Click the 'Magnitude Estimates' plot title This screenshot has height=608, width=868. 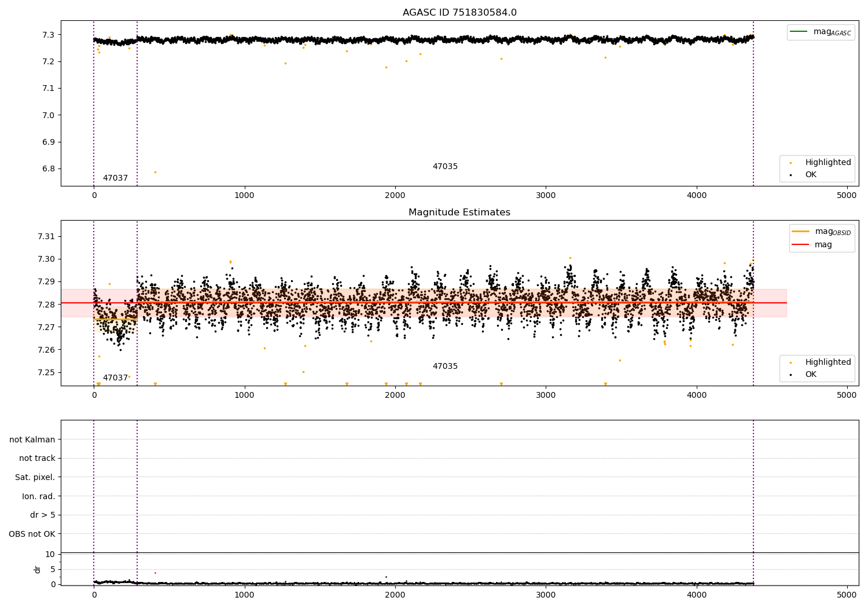(459, 213)
